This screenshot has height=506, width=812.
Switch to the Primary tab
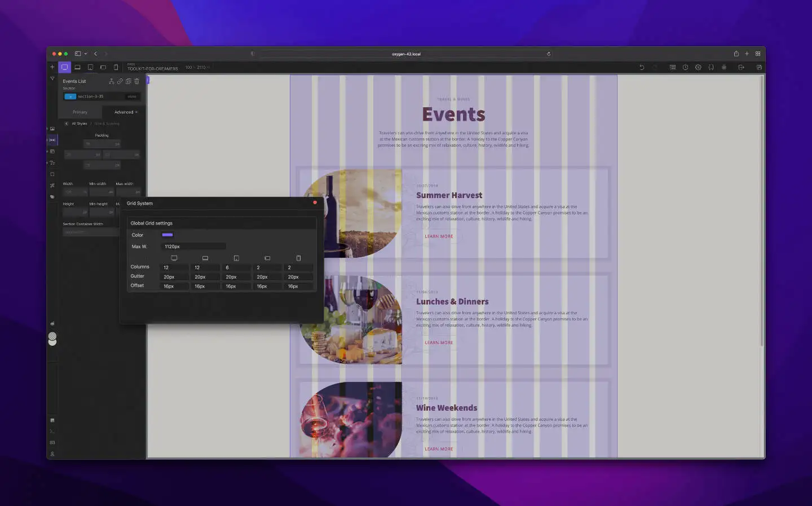click(x=80, y=112)
